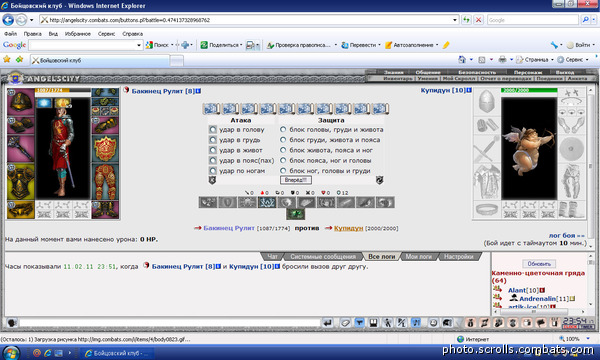The height and width of the screenshot is (360, 600).
Task: Click the Add to Favorites star-plus icon
Action: (x=19, y=59)
